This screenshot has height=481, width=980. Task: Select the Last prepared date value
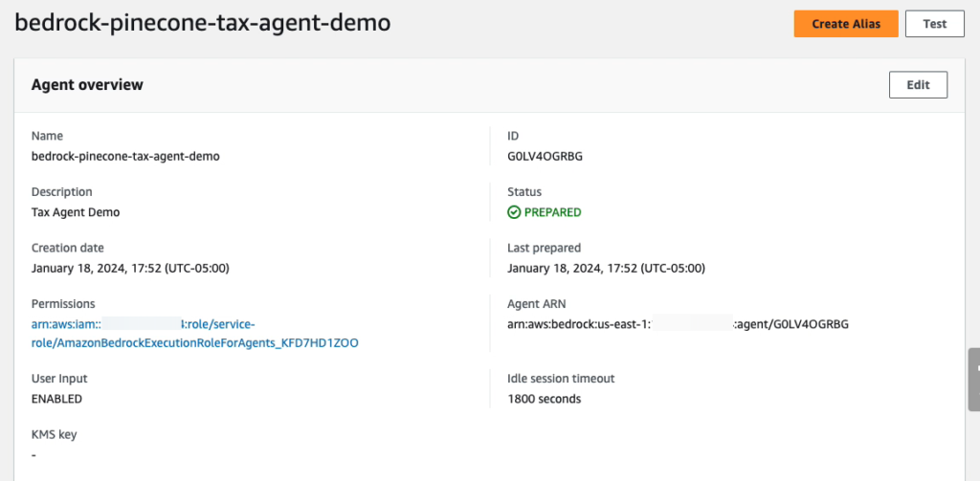click(x=606, y=269)
